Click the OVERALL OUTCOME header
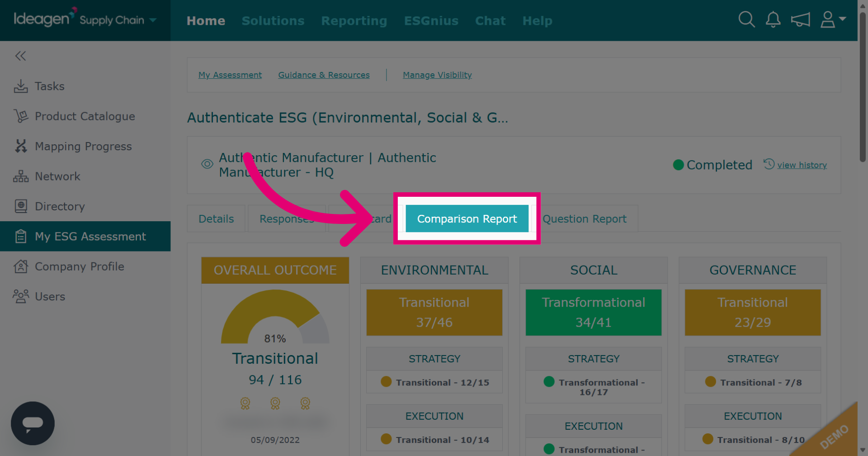 [x=275, y=270]
